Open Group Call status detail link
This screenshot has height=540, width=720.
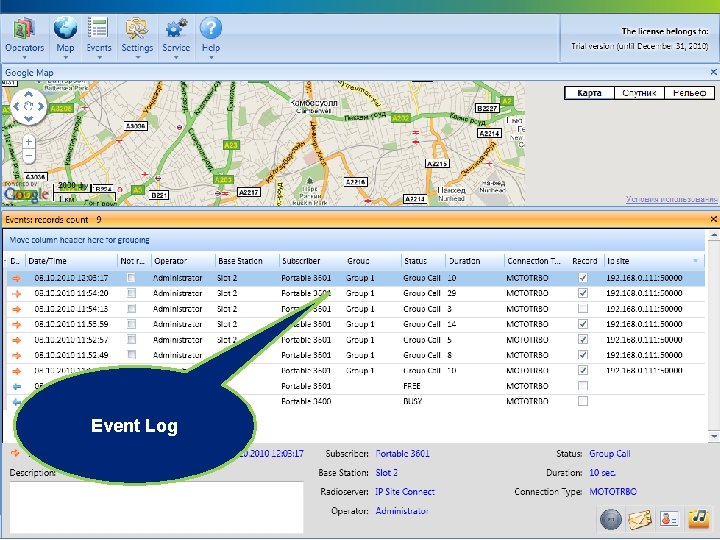(610, 454)
